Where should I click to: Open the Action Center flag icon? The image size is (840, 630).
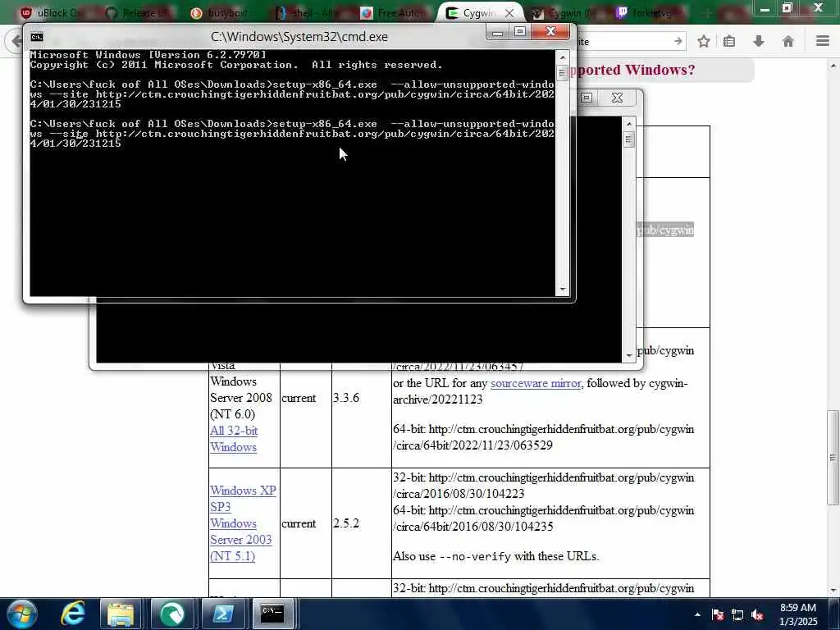tap(717, 614)
